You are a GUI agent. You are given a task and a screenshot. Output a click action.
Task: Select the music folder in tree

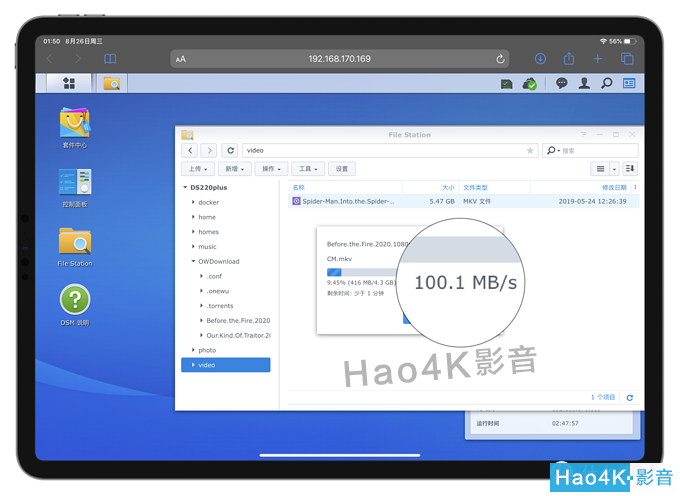(x=207, y=247)
